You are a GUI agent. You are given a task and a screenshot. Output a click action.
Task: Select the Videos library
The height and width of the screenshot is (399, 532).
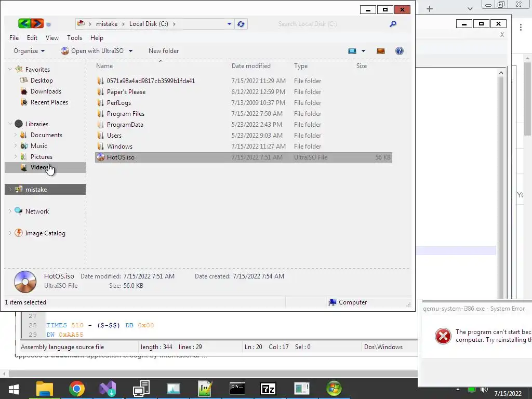(x=45, y=167)
